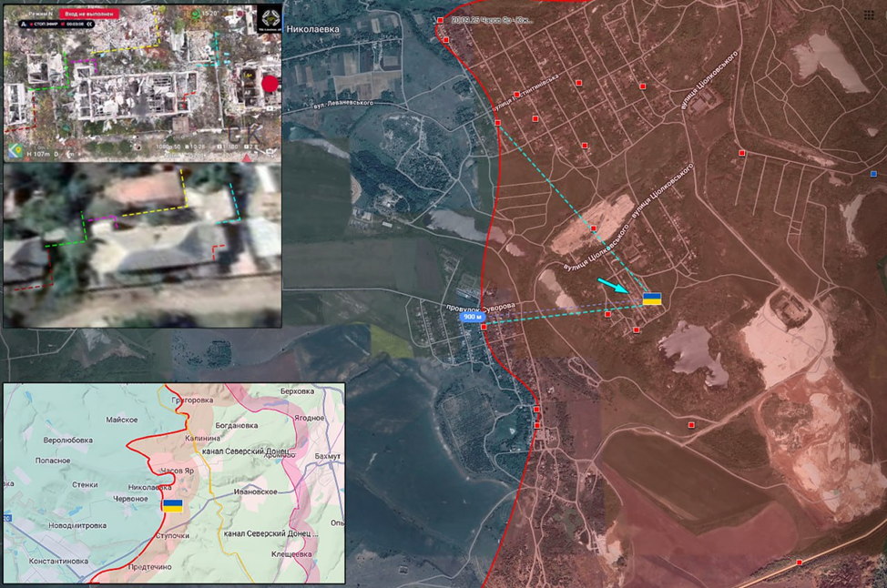Click the Ukrainian flag marker on satellite map
The image size is (887, 588).
(652, 299)
